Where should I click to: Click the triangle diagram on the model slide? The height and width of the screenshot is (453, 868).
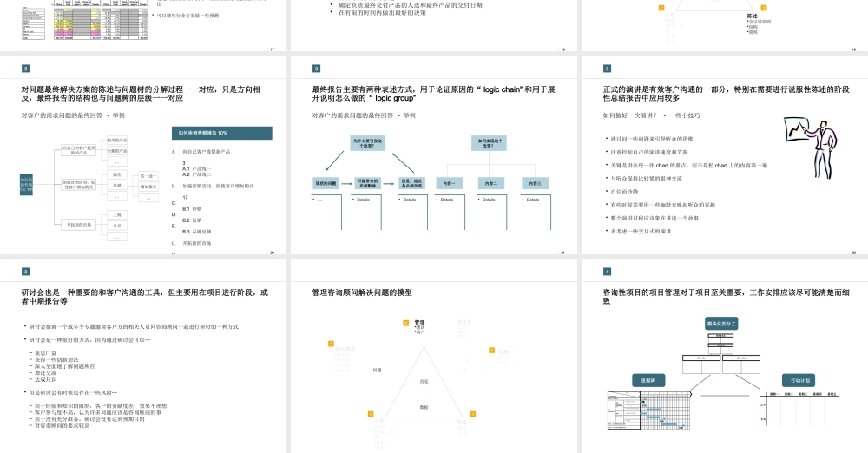(x=424, y=382)
